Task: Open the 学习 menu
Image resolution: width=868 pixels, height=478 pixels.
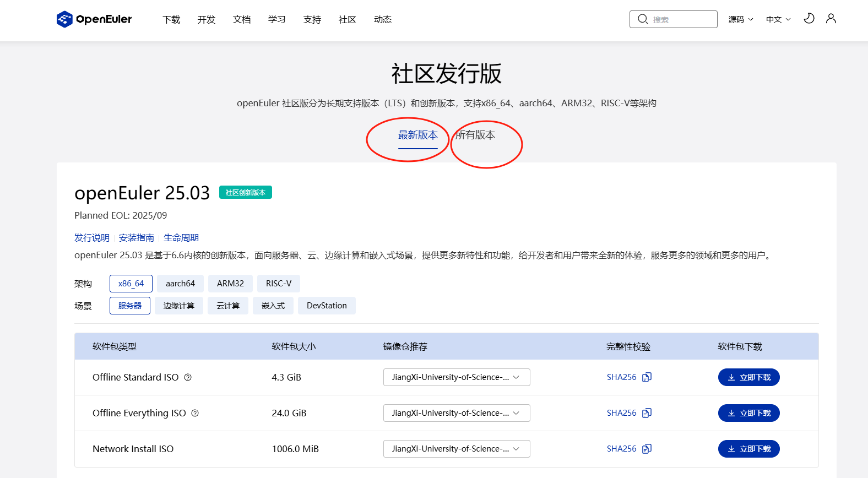Action: pyautogui.click(x=277, y=19)
